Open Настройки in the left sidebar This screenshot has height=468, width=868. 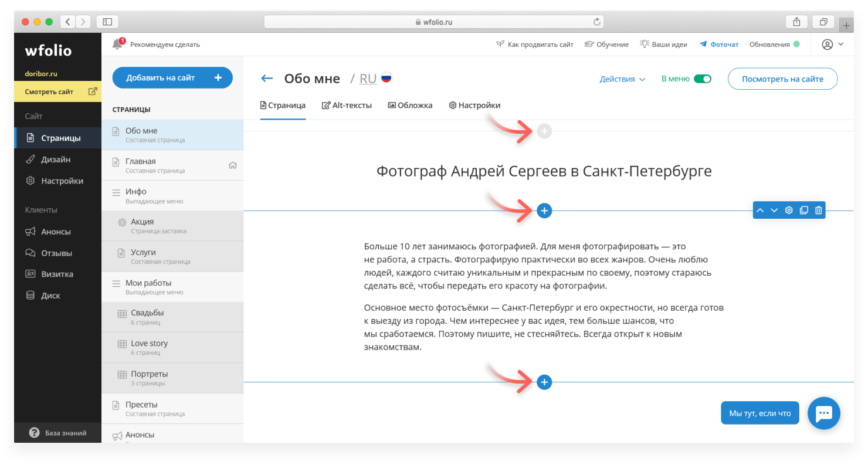(57, 181)
